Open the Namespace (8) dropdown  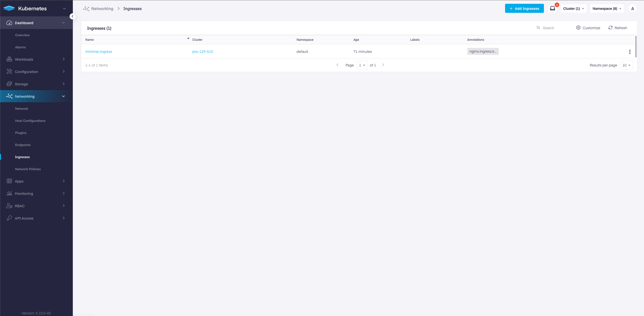point(606,9)
